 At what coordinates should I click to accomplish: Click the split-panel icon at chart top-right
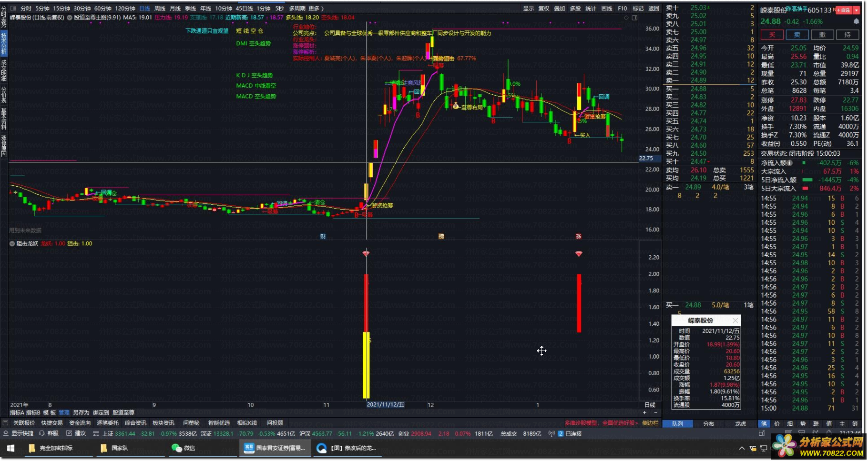[x=634, y=18]
